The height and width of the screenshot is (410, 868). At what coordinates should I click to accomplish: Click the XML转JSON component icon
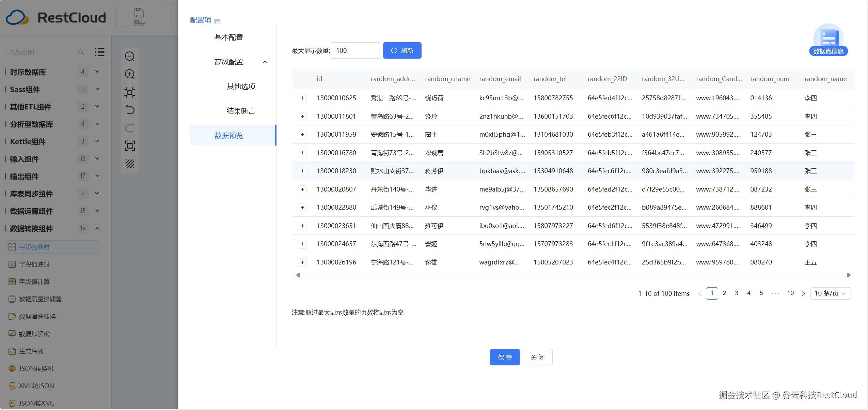pos(12,386)
